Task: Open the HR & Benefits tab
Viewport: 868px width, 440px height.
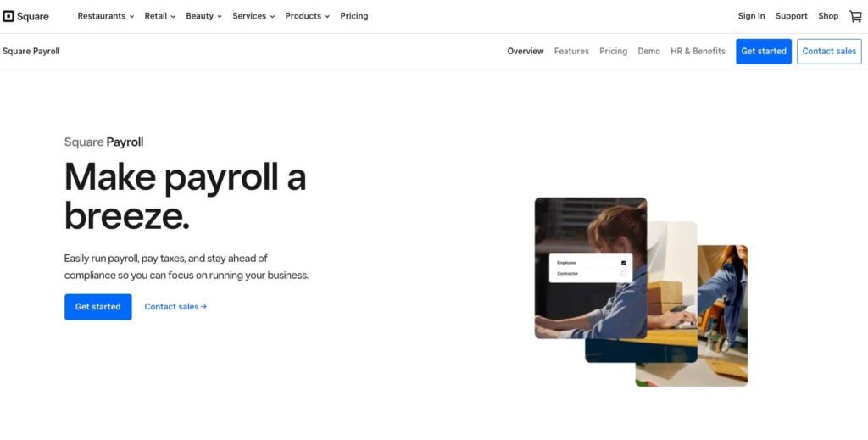Action: [x=698, y=51]
